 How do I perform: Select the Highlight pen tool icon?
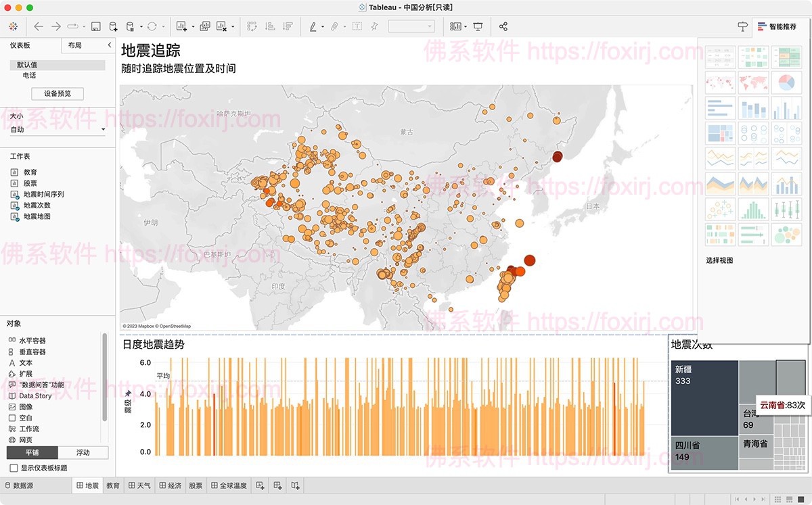pyautogui.click(x=313, y=26)
